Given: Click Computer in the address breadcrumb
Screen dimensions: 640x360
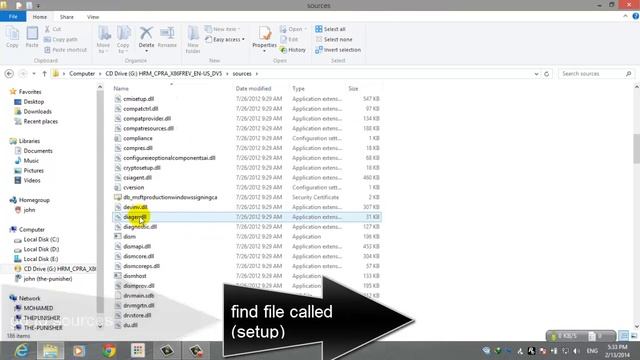Looking at the screenshot, I should (x=82, y=74).
